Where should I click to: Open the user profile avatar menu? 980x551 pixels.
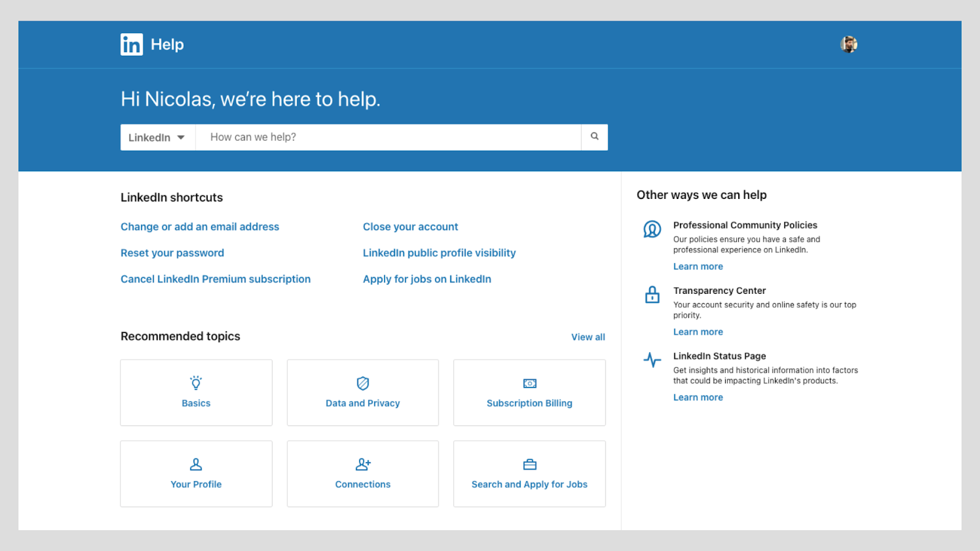(x=848, y=44)
